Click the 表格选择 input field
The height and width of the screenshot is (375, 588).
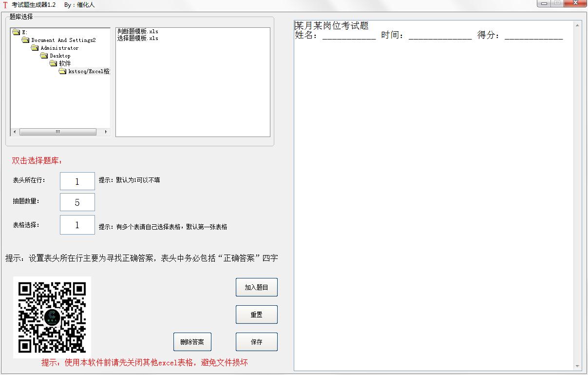point(77,225)
